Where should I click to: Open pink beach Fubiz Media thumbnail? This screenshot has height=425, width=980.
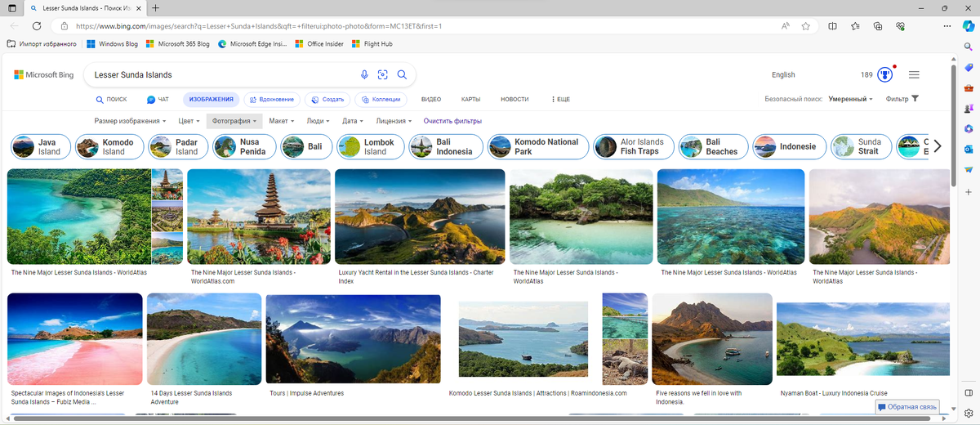(74, 339)
